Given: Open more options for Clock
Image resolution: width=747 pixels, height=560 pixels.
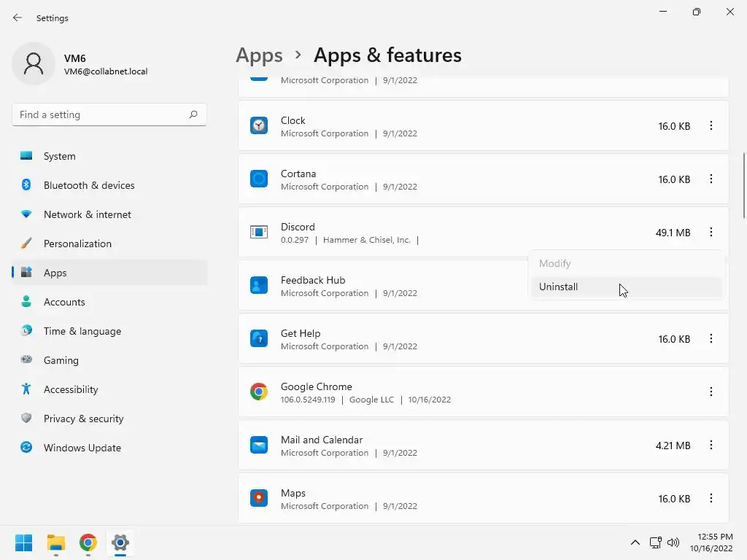Looking at the screenshot, I should tap(711, 126).
